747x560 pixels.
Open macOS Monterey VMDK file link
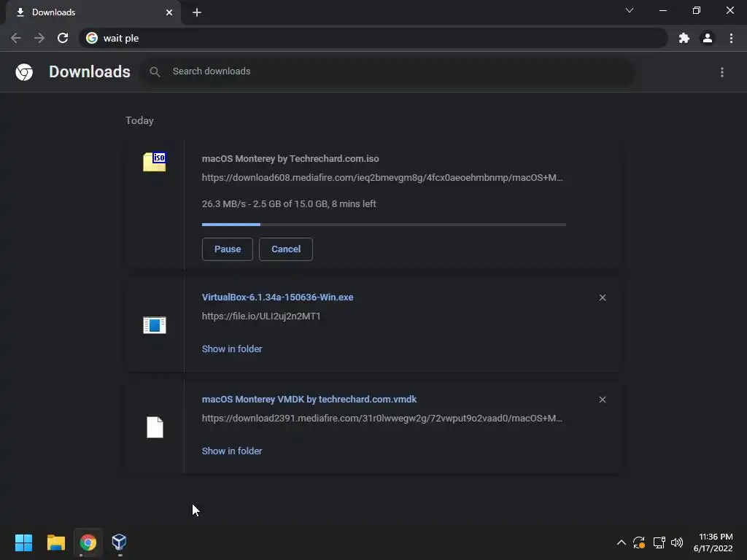[x=309, y=400]
